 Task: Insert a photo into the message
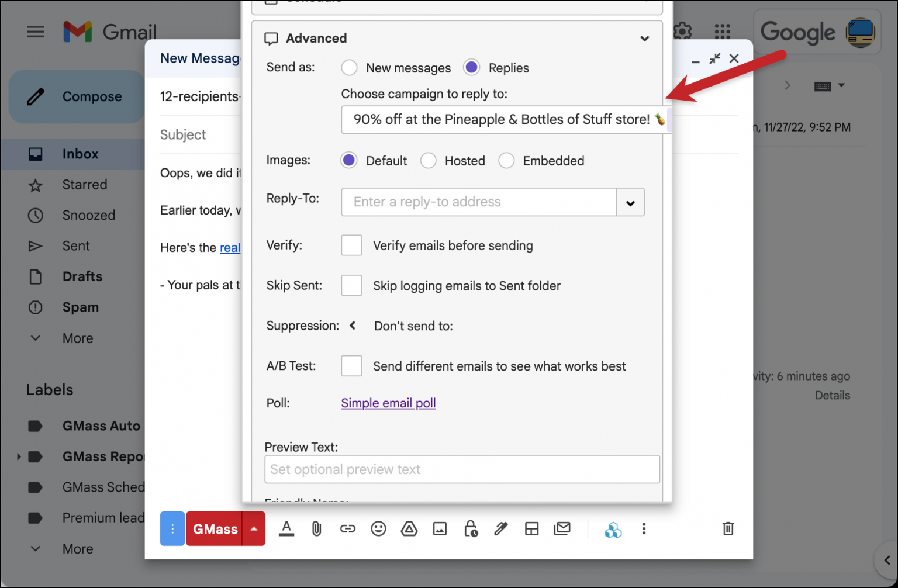(440, 528)
